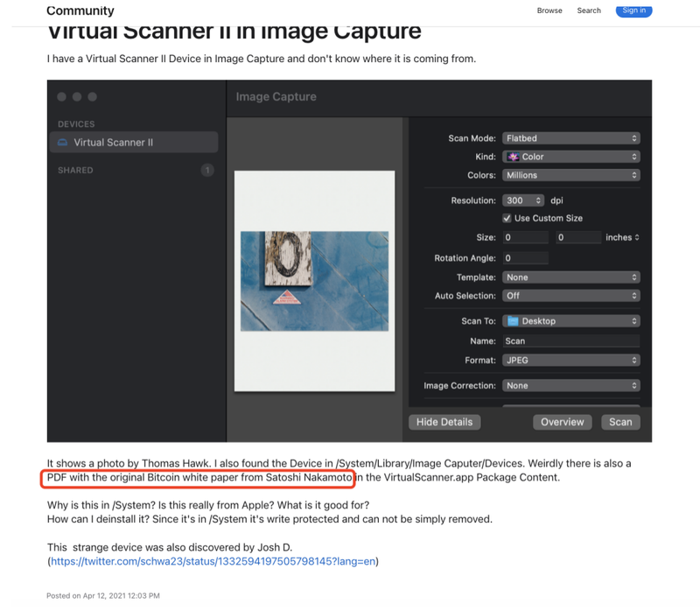
Task: Click the Desktop folder icon in Scan To
Action: 513,321
